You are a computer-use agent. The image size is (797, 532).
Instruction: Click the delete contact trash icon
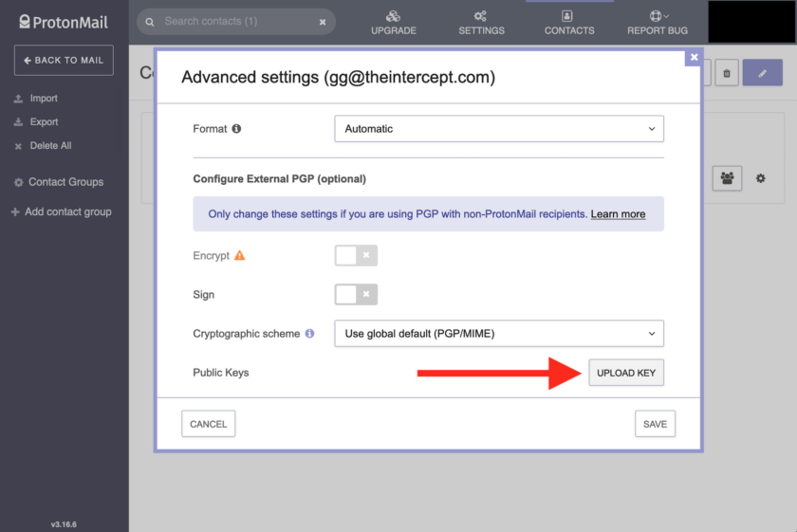(x=727, y=73)
